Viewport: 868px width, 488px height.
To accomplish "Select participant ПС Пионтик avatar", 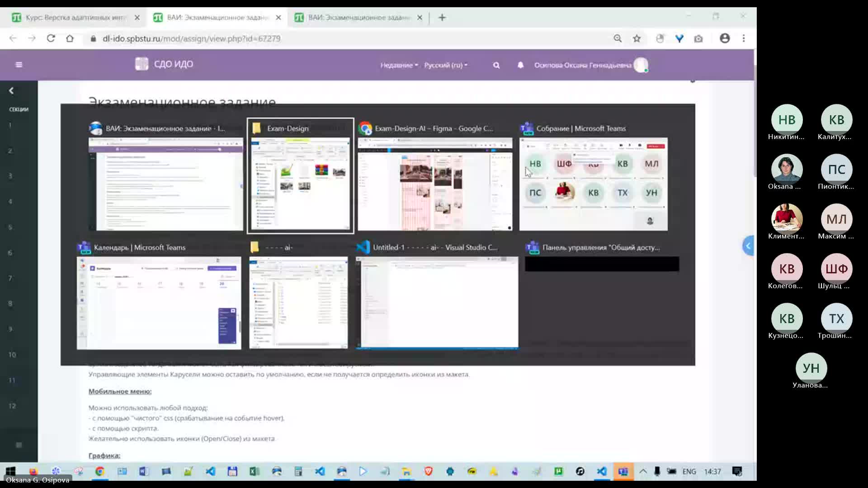I will click(836, 169).
